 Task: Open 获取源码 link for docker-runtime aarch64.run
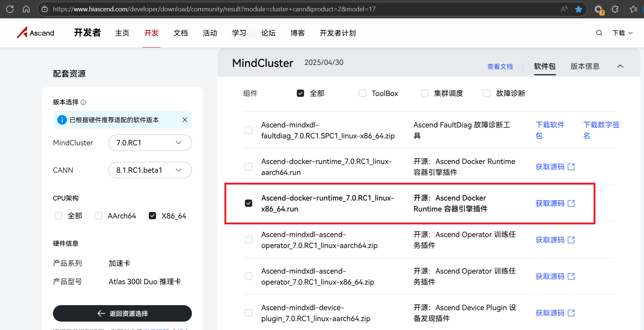tap(555, 167)
